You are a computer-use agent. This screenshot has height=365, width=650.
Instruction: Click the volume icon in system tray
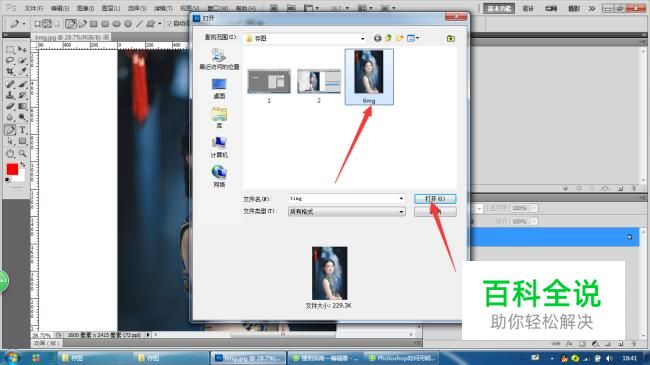click(609, 358)
